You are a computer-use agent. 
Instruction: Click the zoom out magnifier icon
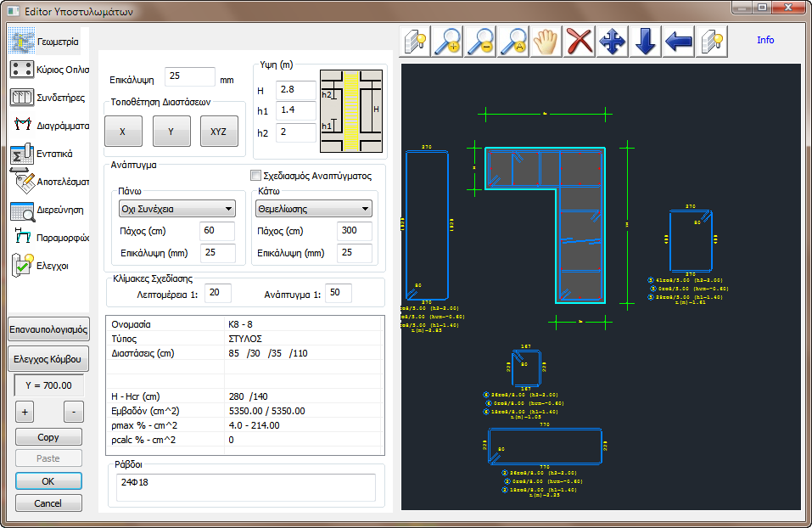coord(481,41)
